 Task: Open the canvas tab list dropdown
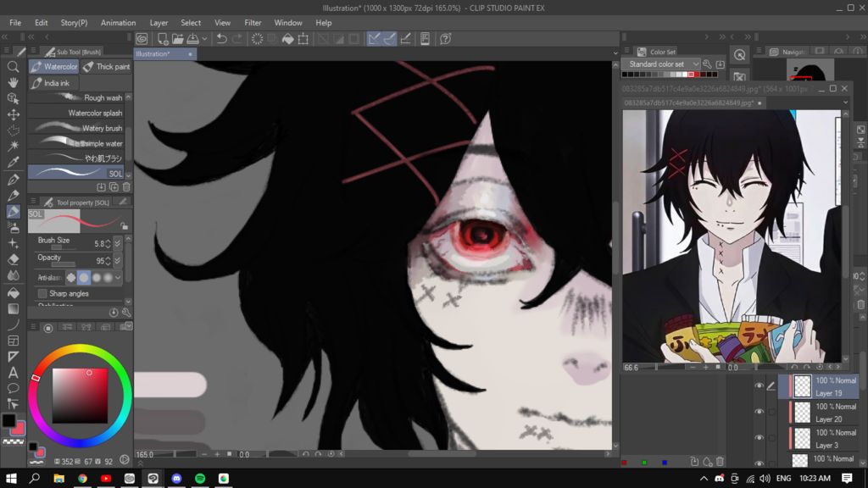(615, 53)
